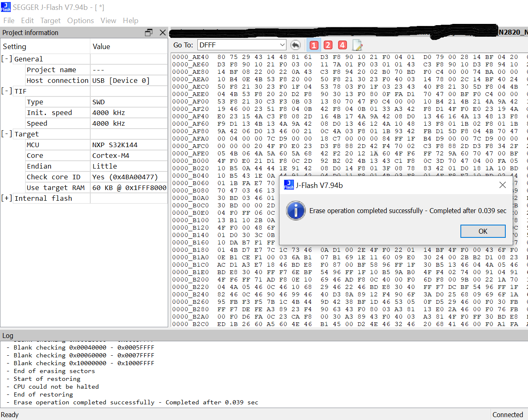Screen dimensions: 528x420
Task: Switch hex view to 4-byte grouping
Action: point(342,45)
